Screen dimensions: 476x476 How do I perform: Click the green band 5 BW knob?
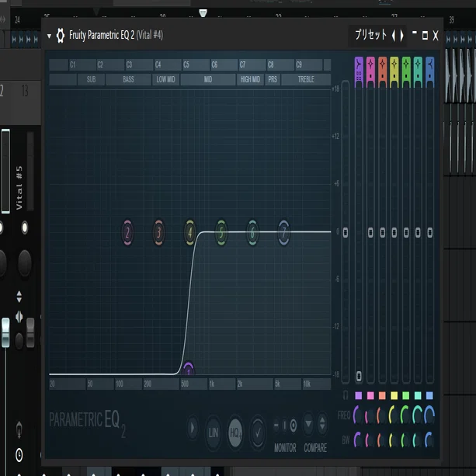coord(405,440)
